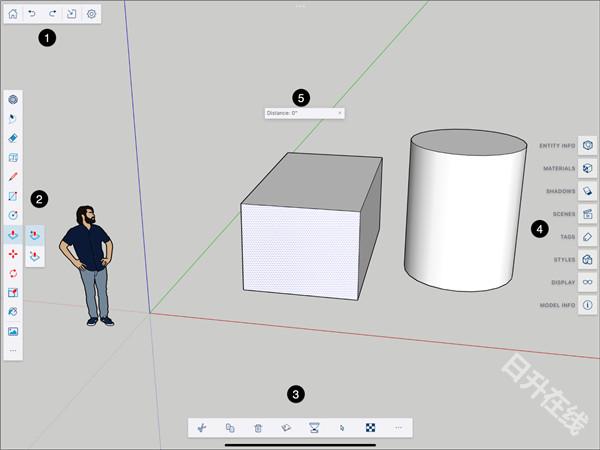Click the MATERIALS label

[x=559, y=168]
